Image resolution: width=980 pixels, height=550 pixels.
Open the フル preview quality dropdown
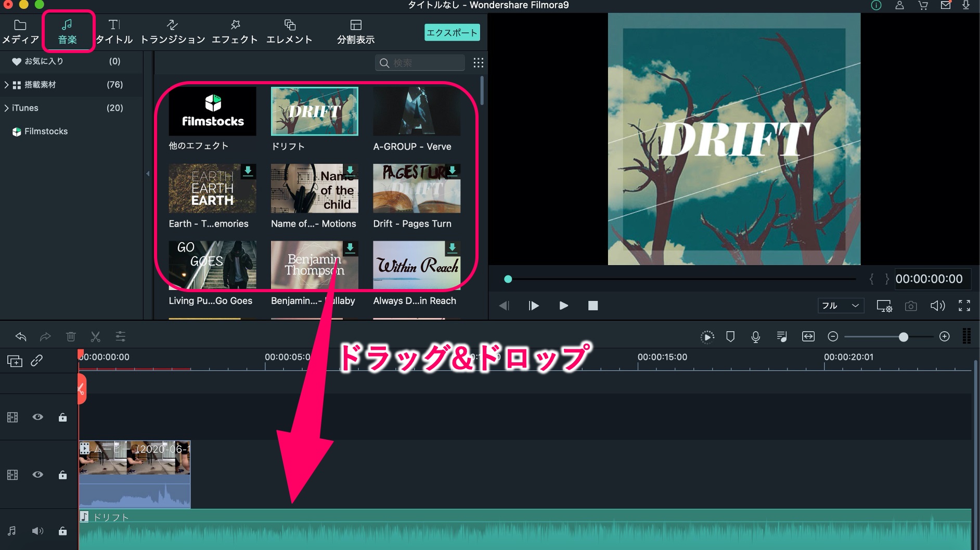click(x=841, y=306)
